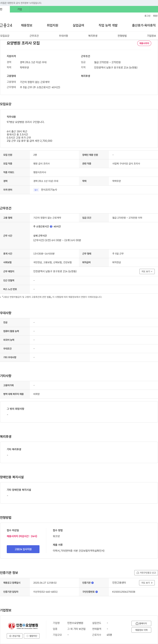158x644 pixels.
Task: Select the 비희망 cell under 병역 대체 복무자
Action: [37, 394]
